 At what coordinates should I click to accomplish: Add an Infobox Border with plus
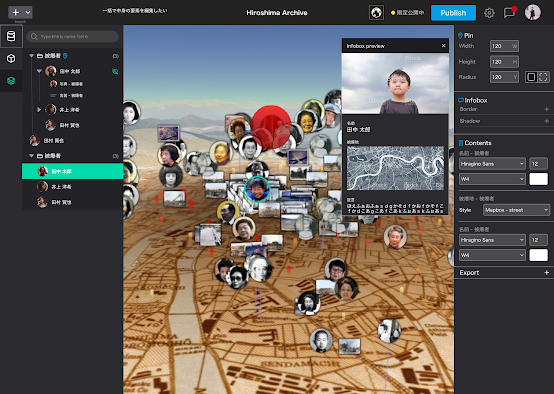pos(546,109)
